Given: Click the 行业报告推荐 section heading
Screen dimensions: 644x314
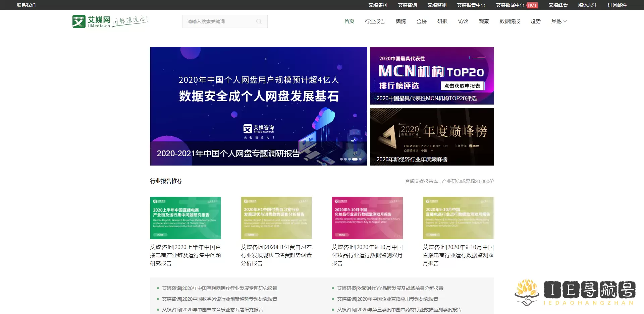Looking at the screenshot, I should click(166, 181).
